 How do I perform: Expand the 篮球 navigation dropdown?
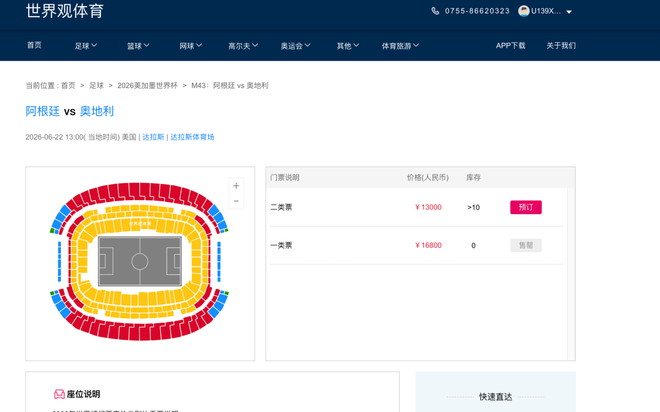pos(138,46)
